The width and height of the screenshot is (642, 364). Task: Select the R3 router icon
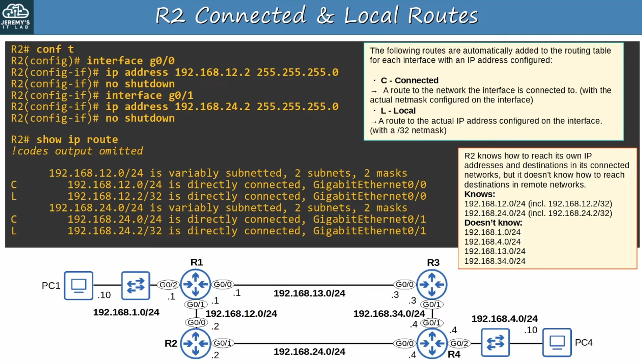(x=432, y=284)
